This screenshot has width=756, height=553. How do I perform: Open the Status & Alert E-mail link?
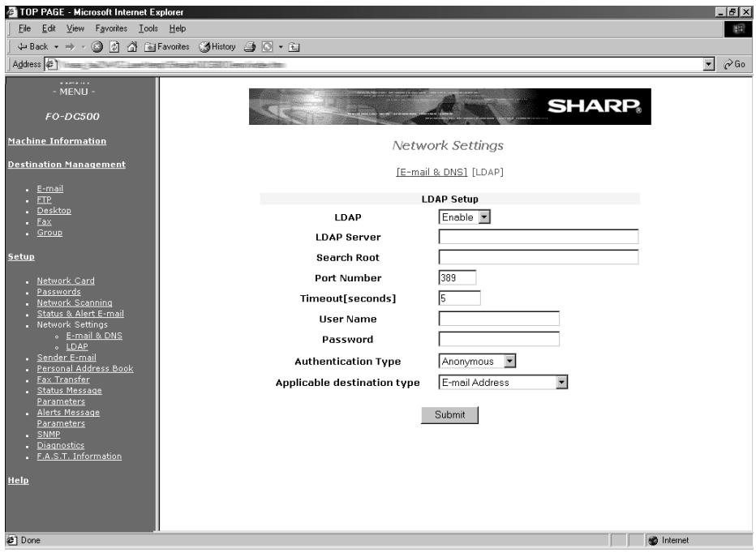(x=80, y=313)
